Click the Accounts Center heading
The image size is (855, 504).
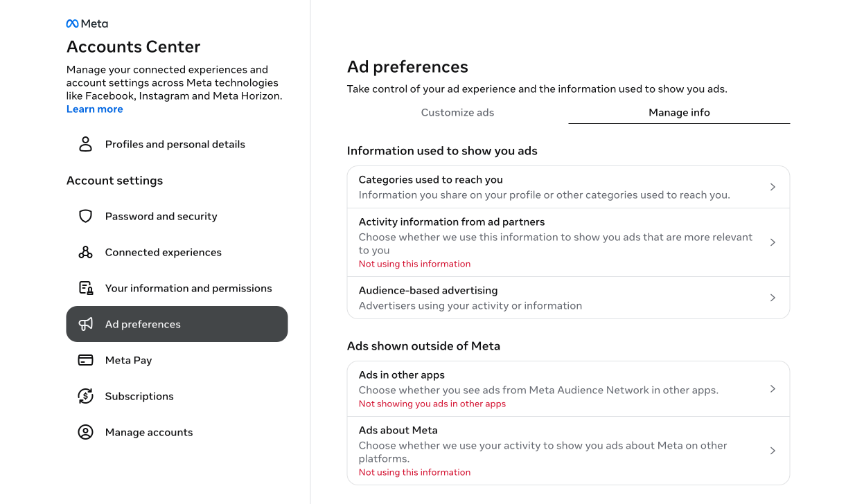click(x=133, y=46)
